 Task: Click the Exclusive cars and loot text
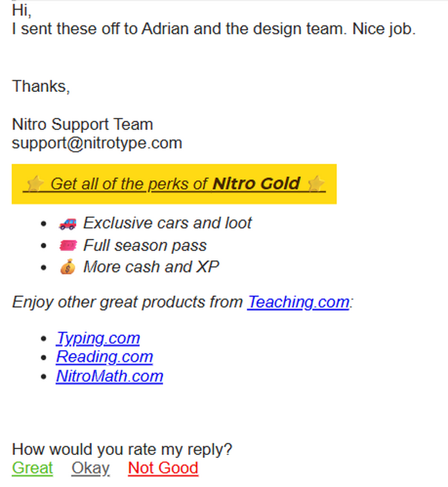tap(167, 223)
